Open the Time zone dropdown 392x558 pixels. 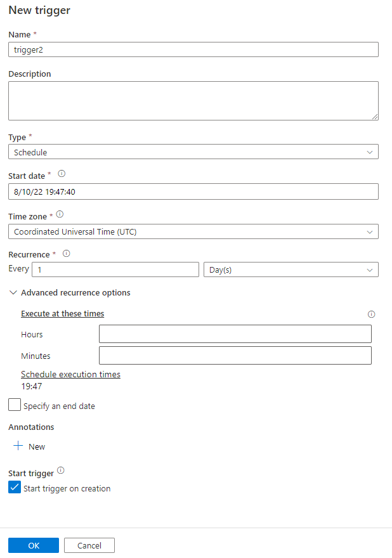coord(193,231)
